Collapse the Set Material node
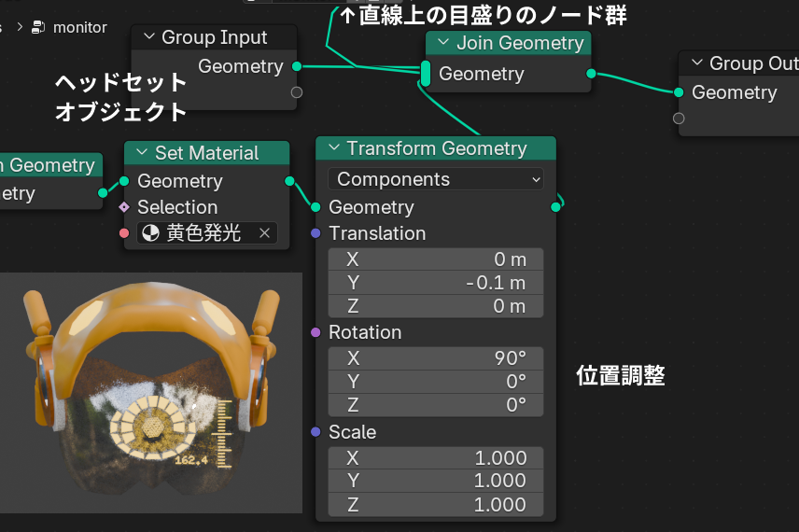Screen dimensions: 799x532 tap(142, 153)
